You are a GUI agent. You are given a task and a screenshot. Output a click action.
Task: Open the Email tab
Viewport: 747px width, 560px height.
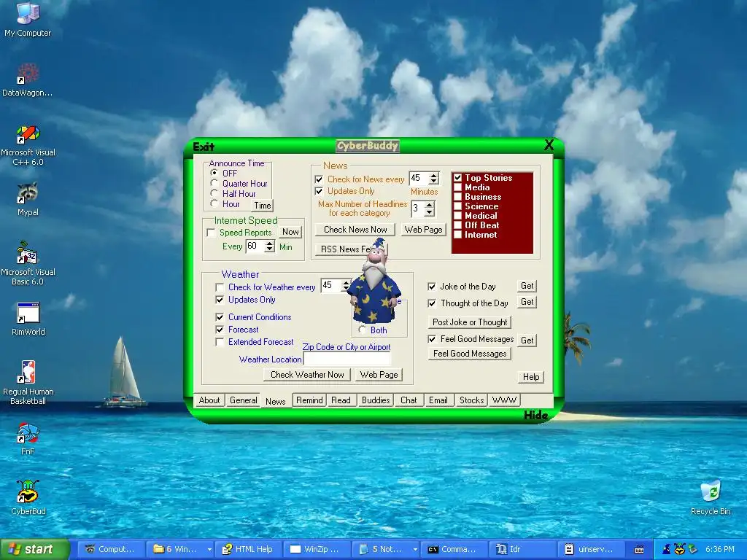[438, 400]
